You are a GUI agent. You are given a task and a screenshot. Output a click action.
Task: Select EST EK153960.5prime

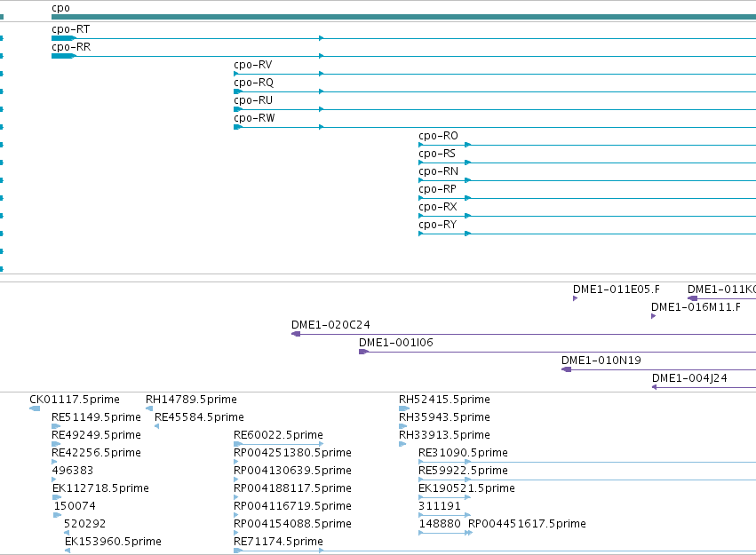coord(113,542)
